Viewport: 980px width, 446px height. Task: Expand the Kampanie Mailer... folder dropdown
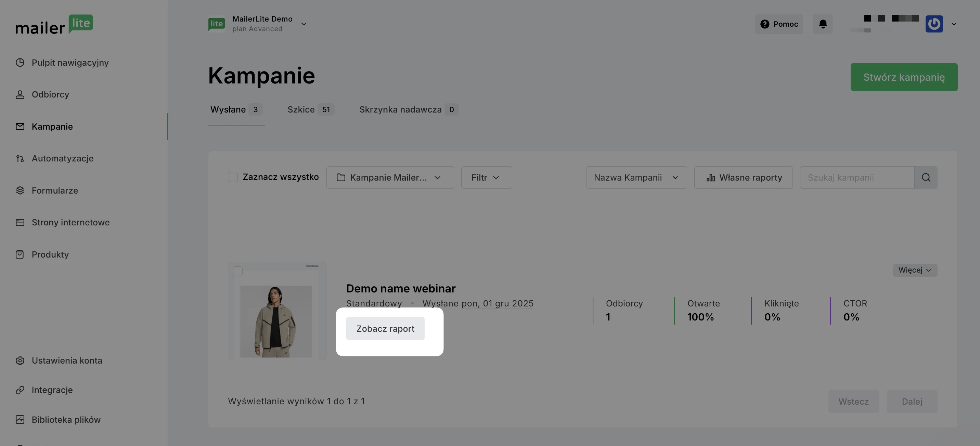pos(389,178)
